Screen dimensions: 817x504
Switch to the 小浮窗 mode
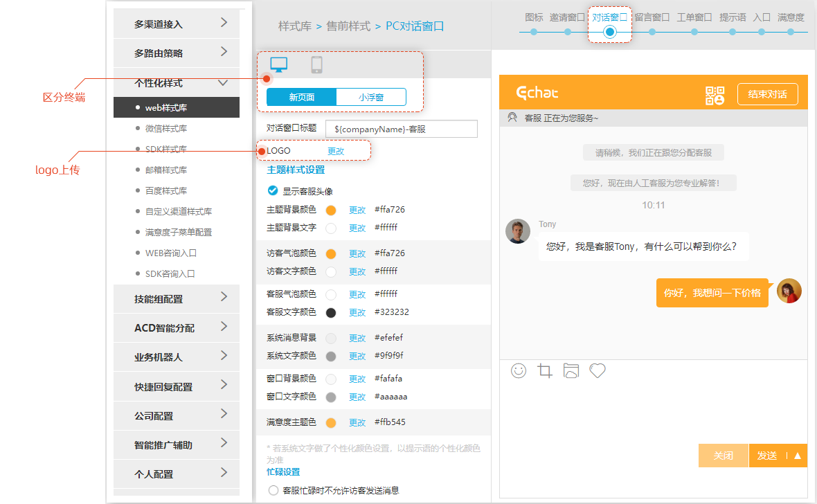(370, 98)
